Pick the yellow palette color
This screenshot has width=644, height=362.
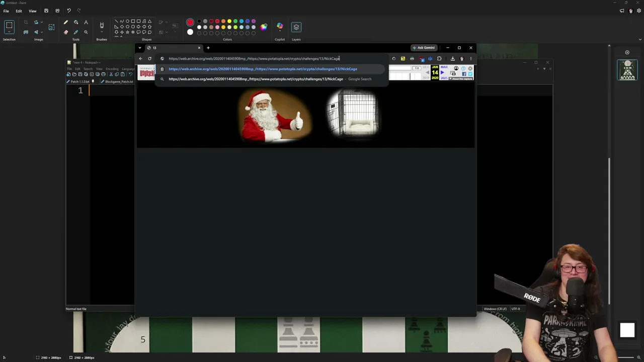pyautogui.click(x=229, y=21)
